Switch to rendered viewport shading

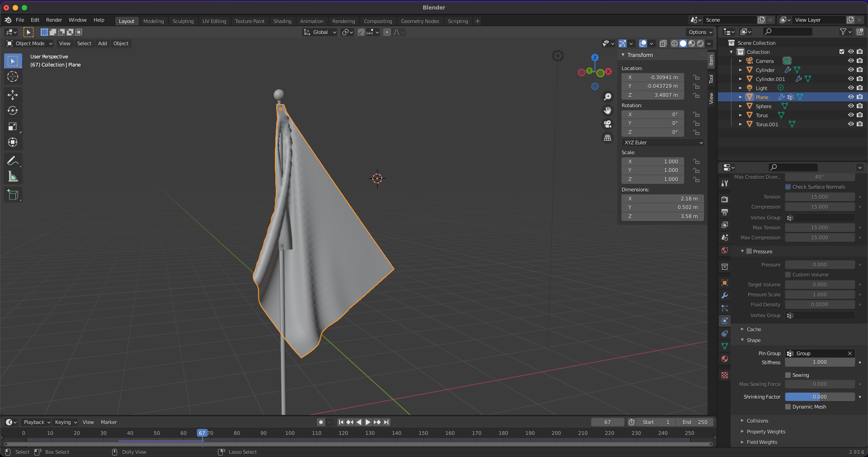tap(700, 43)
